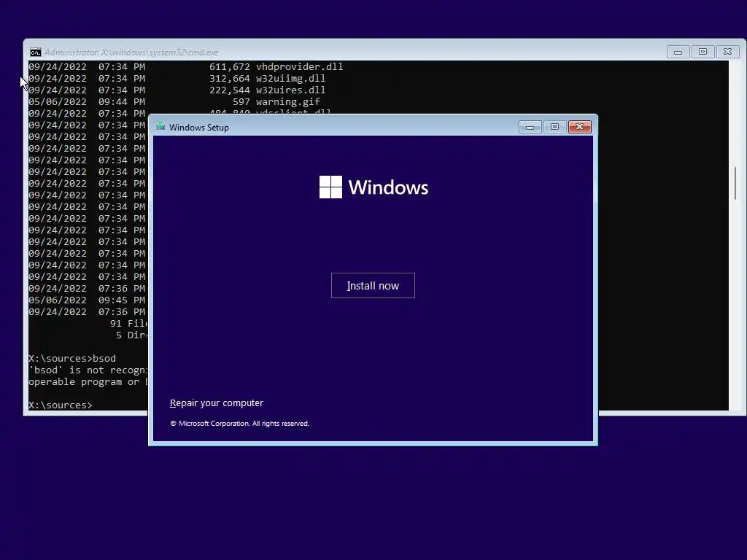Open Repair your computer link
This screenshot has height=560, width=747.
click(x=216, y=402)
